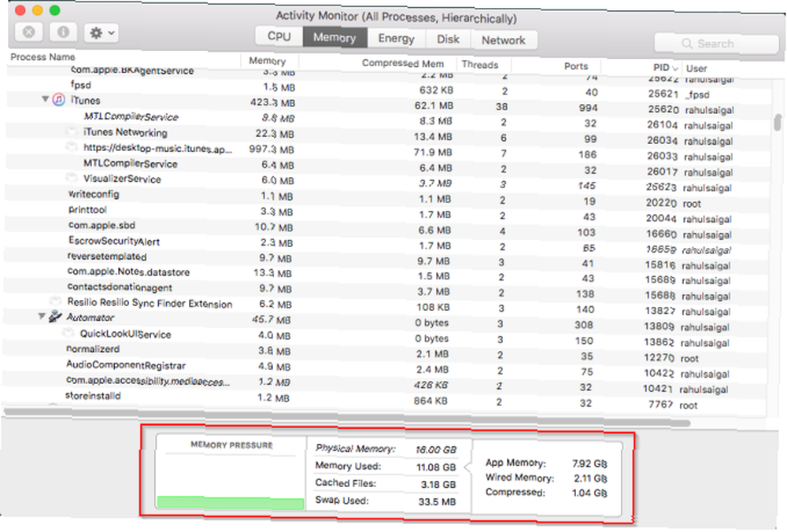Screen dimensions: 787x532
Task: Click the Swap Used 33.5 MB value
Action: 437,501
